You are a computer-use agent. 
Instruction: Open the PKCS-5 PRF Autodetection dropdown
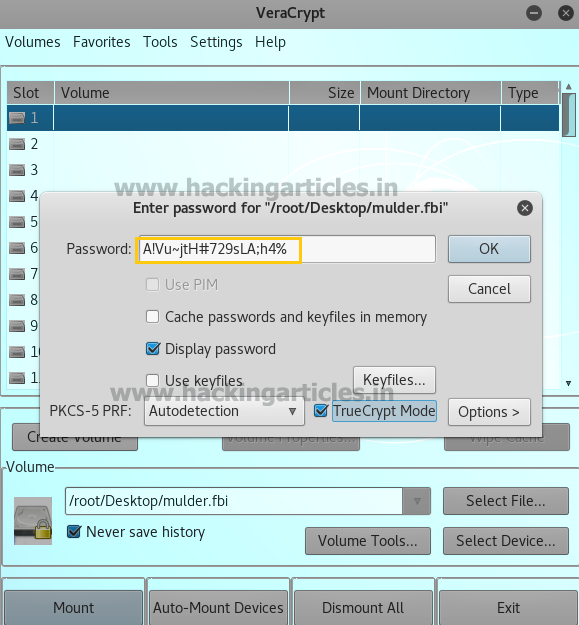click(224, 411)
